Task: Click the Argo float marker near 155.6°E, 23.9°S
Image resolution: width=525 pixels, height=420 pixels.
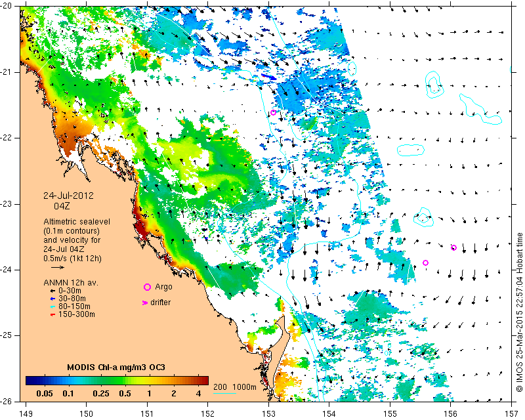Action: [425, 263]
